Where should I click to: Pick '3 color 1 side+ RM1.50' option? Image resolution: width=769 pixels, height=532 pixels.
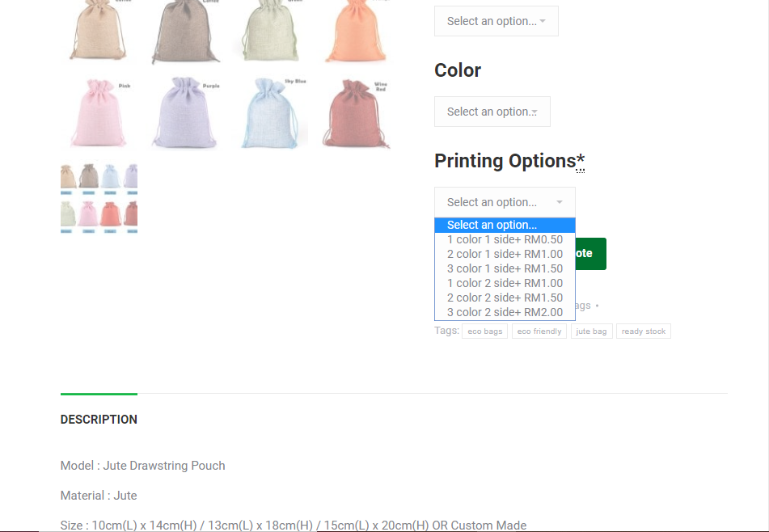(505, 268)
